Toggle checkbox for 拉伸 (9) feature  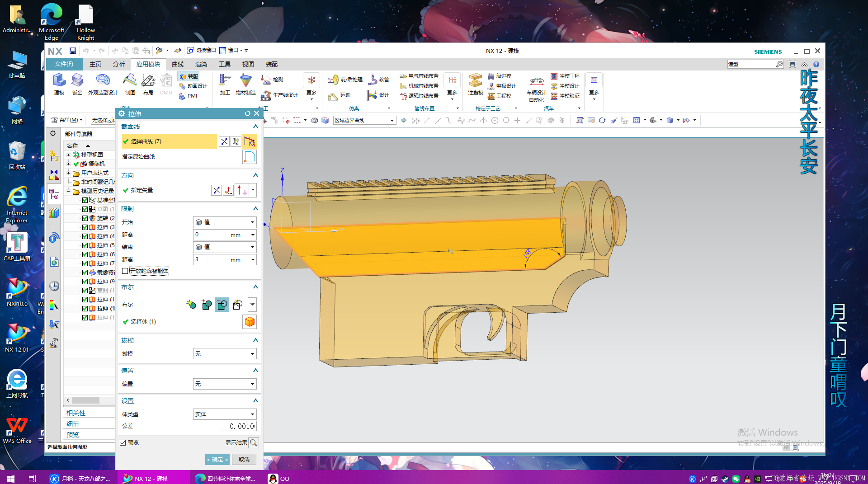point(85,282)
